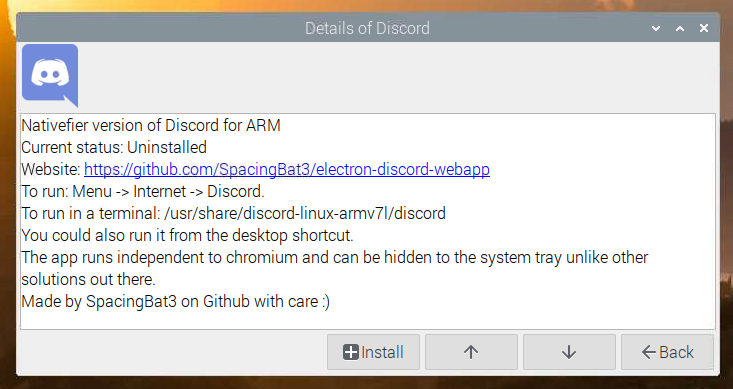
Task: Click the 'Nativefier version of Discord' text line
Action: [151, 125]
